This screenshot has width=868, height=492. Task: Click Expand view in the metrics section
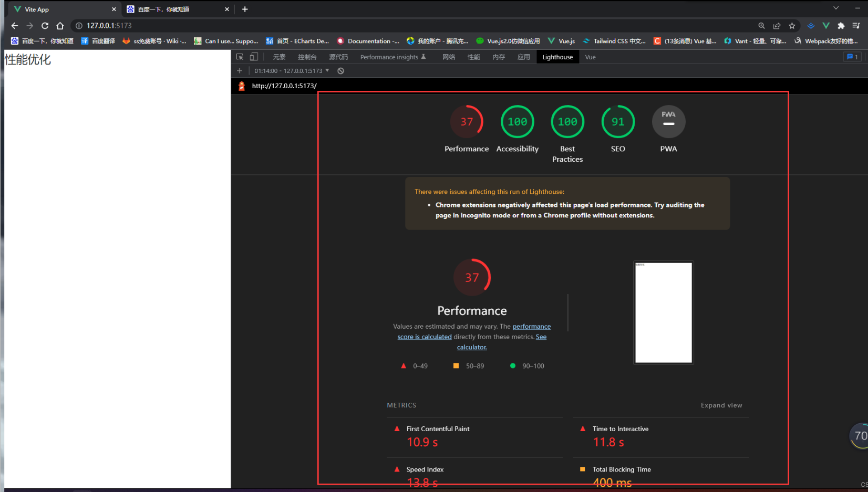click(x=721, y=405)
